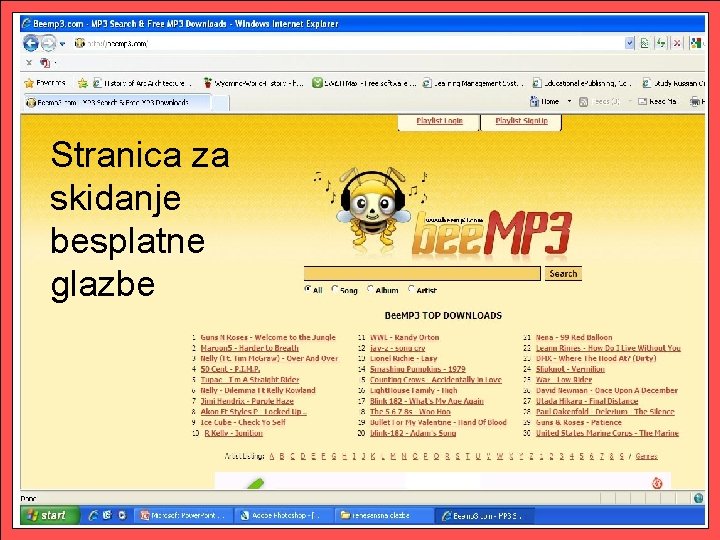Screen dimensions: 720x540
Task: Refresh the page with green arrows icon
Action: click(661, 44)
